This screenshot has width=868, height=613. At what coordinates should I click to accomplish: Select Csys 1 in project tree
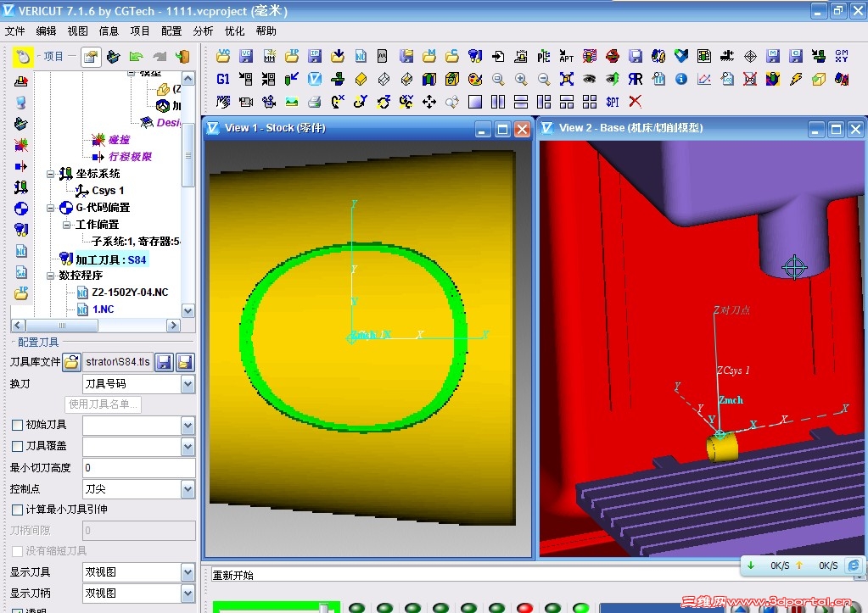pos(108,191)
